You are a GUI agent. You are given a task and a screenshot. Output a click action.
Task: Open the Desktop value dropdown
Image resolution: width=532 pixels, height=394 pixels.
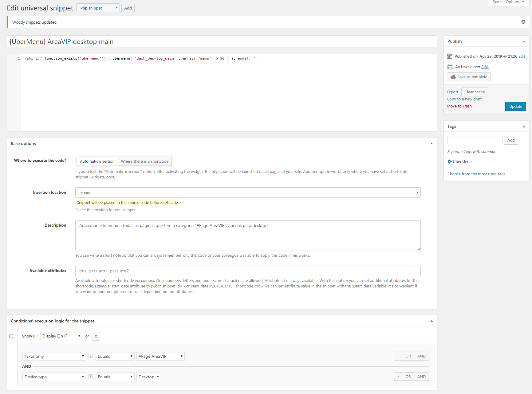pos(149,377)
